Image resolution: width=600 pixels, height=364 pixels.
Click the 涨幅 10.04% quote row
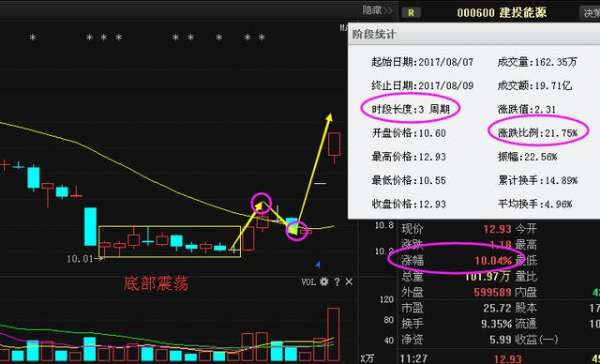(457, 261)
